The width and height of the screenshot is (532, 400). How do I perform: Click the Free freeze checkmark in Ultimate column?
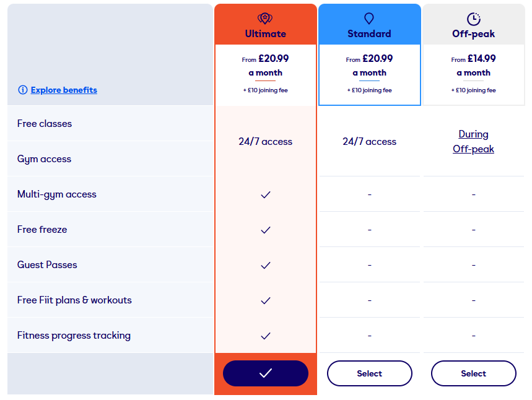coord(265,230)
